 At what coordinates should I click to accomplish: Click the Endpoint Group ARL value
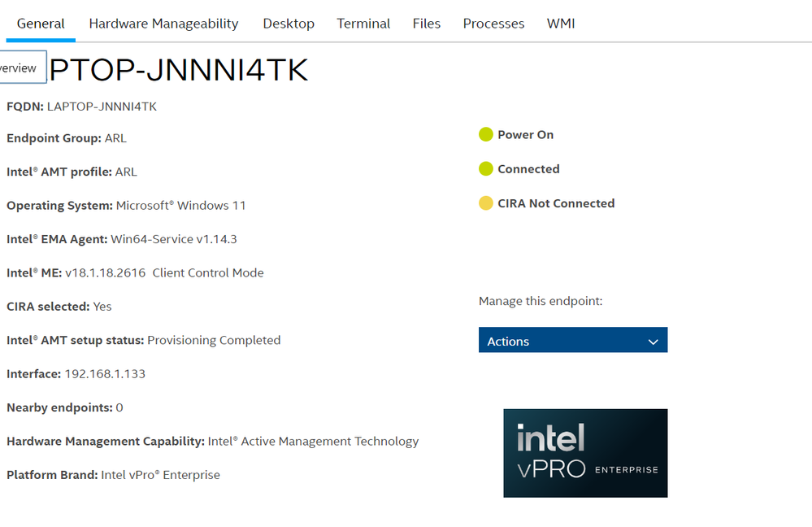tap(115, 138)
